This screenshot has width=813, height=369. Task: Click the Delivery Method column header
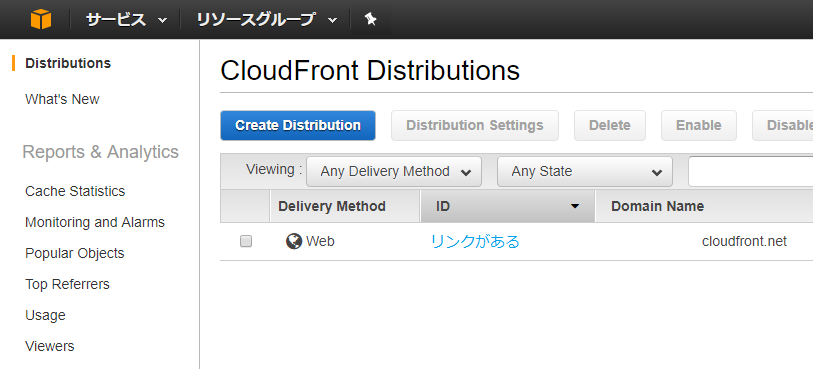click(345, 206)
